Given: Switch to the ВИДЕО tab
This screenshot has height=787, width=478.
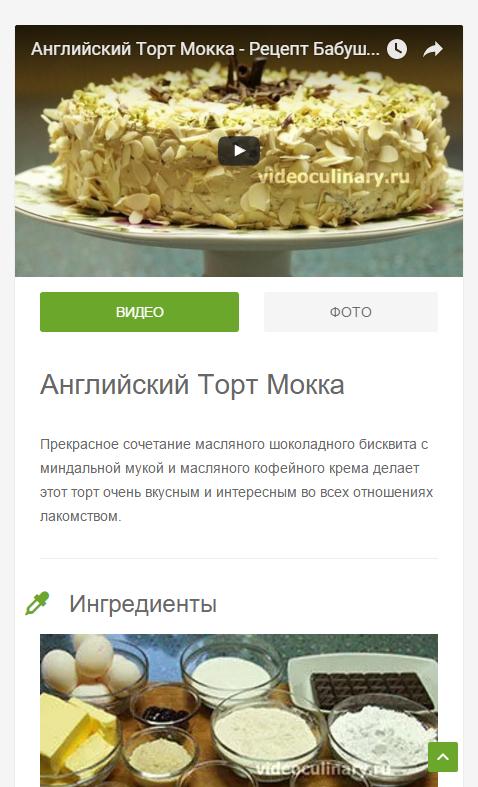Looking at the screenshot, I should [140, 312].
